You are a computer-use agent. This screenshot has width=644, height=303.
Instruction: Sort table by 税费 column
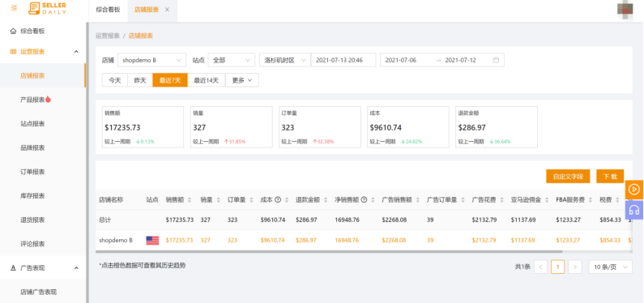pyautogui.click(x=616, y=200)
